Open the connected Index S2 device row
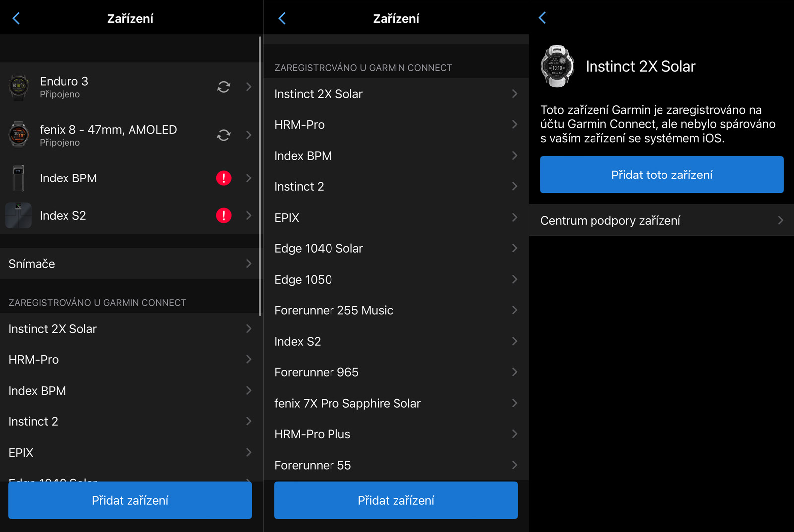The width and height of the screenshot is (794, 532). point(130,215)
